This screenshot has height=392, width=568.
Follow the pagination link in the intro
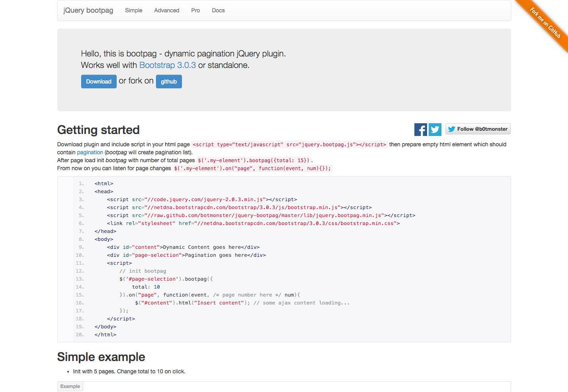[x=90, y=152]
